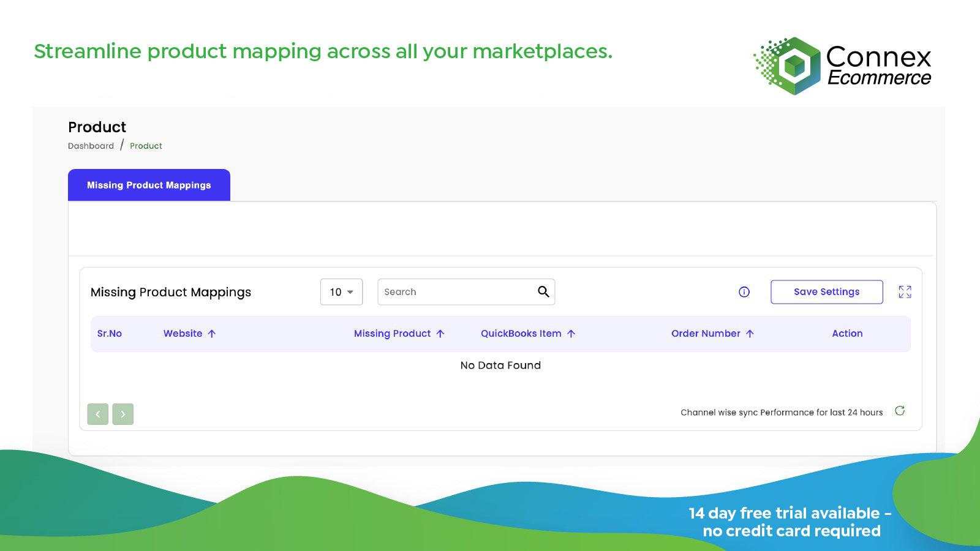This screenshot has width=980, height=551.
Task: Open the Dashboard breadcrumb link
Action: pos(91,146)
